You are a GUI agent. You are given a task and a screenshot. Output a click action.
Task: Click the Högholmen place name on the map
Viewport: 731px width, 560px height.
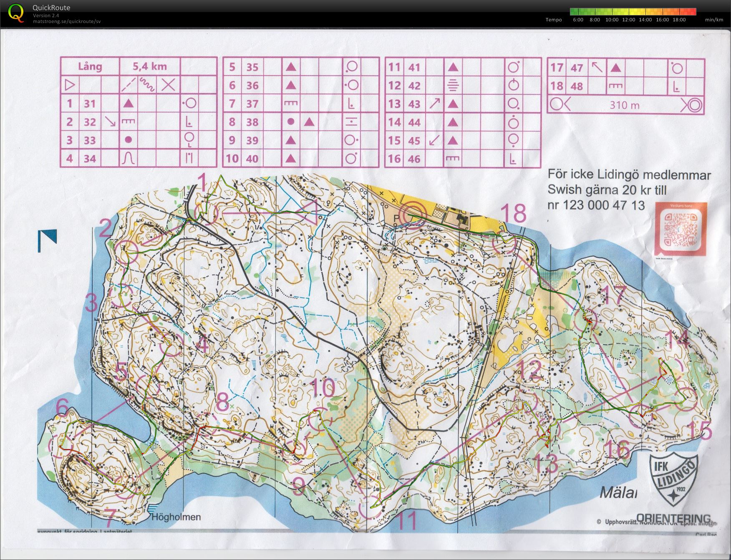tap(176, 517)
